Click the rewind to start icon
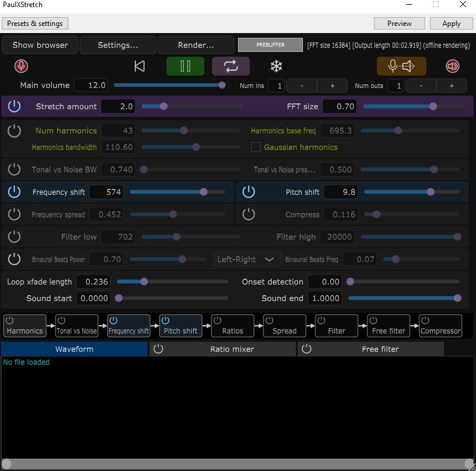476x471 pixels. [x=139, y=66]
